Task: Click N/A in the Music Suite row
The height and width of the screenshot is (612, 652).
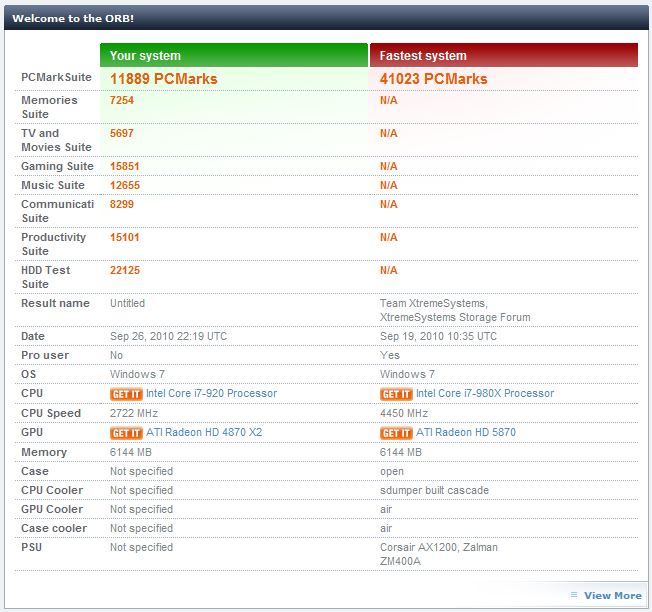Action: [x=388, y=185]
